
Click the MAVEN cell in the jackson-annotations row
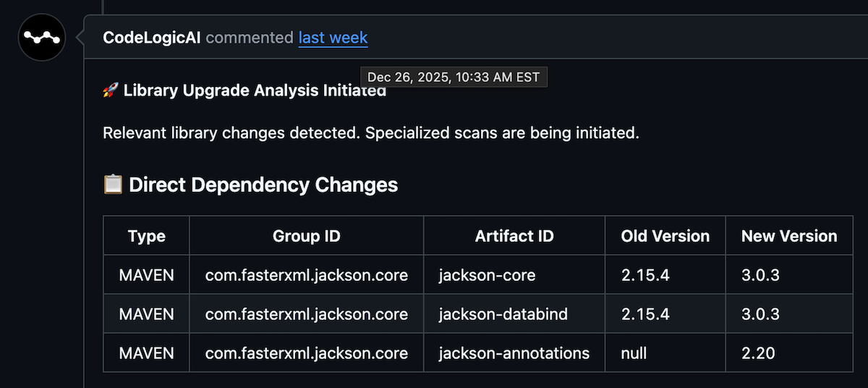pos(147,353)
